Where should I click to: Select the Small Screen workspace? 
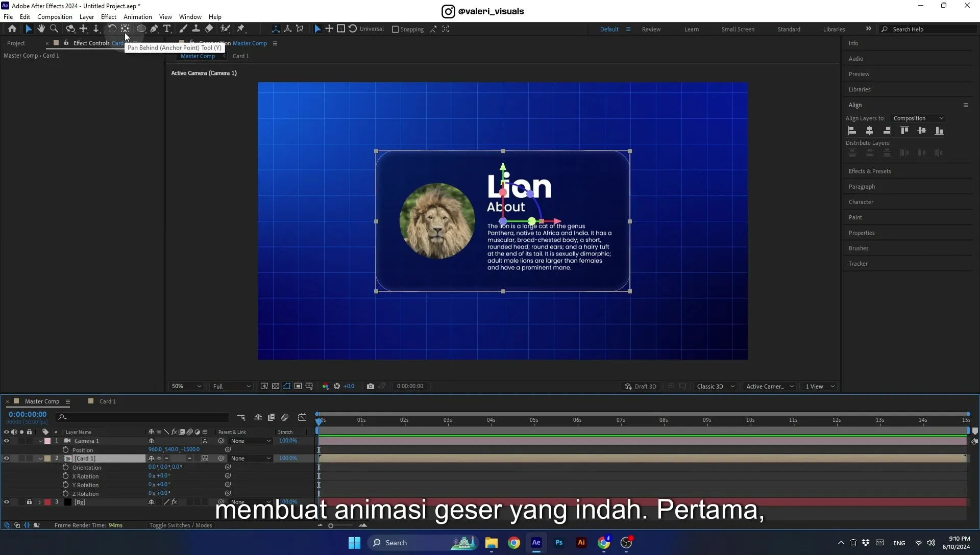coord(738,30)
